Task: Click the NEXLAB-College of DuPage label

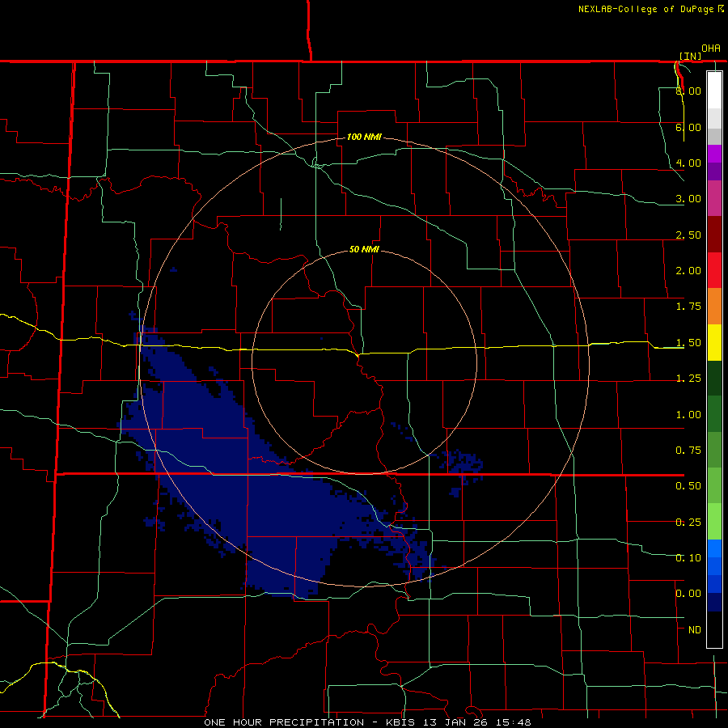Action: pyautogui.click(x=646, y=9)
